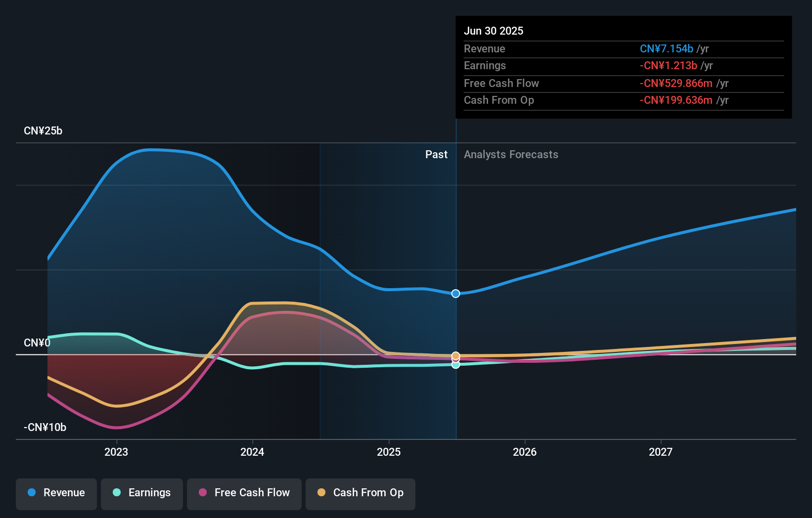Screen dimensions: 812x518
Task: Click the Revenue row label in tooltip
Action: (x=485, y=49)
